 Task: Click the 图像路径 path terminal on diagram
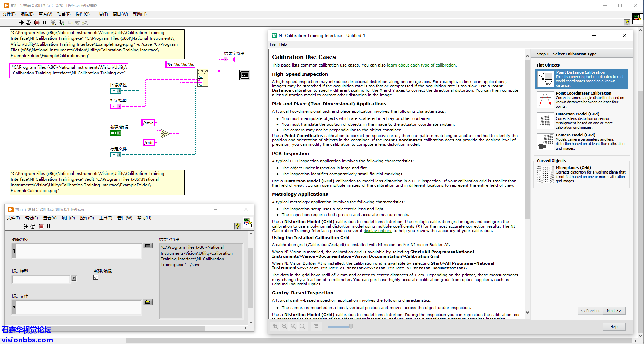tap(115, 91)
